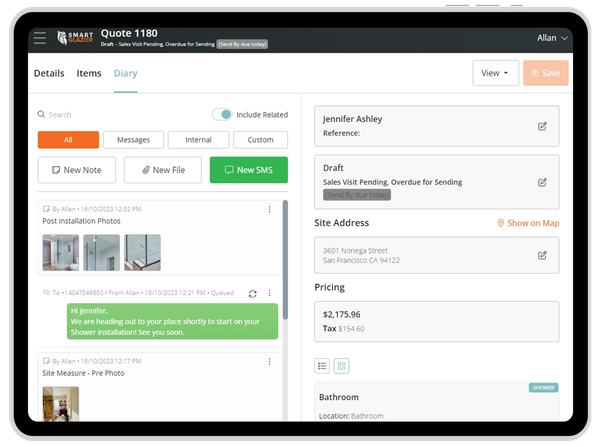Click the Bathroom item title
Viewport: 600px width, 447px height.
coord(339,397)
